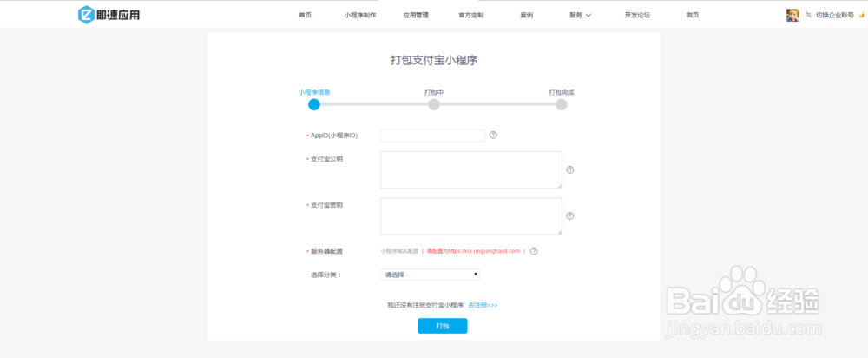Viewport: 868px width, 358px height.
Task: Click the 去注册>>> link
Action: (x=483, y=305)
